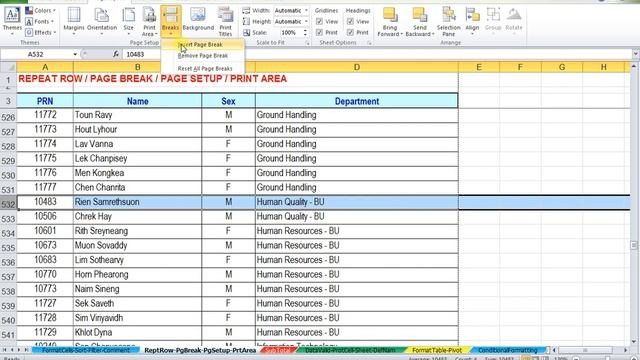
Task: Switch to FormatTable-Pivot sheet tab
Action: point(437,350)
